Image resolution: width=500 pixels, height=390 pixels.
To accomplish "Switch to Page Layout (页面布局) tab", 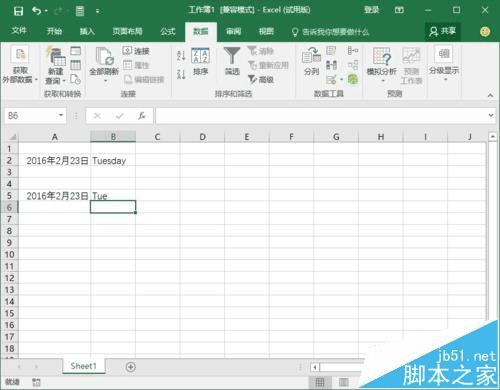I will click(127, 31).
